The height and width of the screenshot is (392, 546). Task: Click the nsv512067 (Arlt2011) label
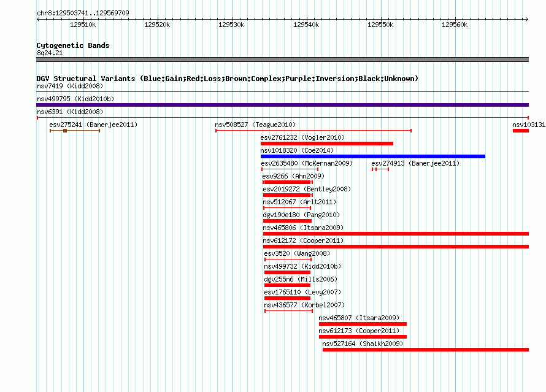299,202
